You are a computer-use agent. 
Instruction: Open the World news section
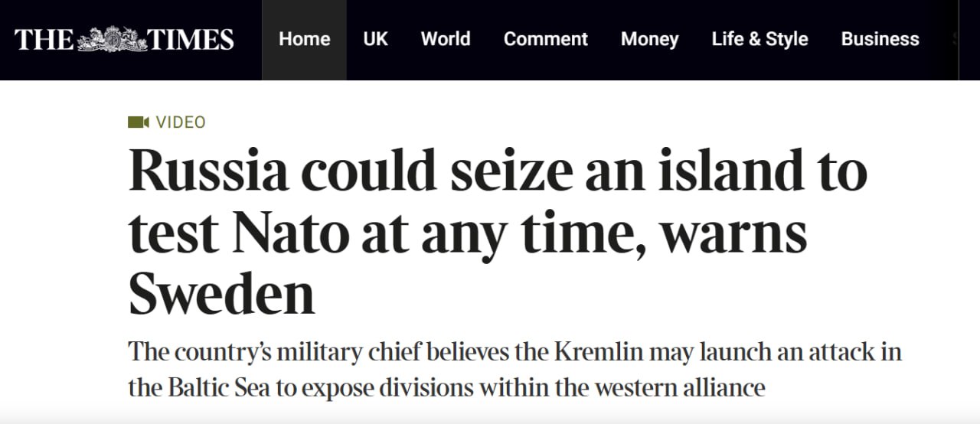point(445,39)
